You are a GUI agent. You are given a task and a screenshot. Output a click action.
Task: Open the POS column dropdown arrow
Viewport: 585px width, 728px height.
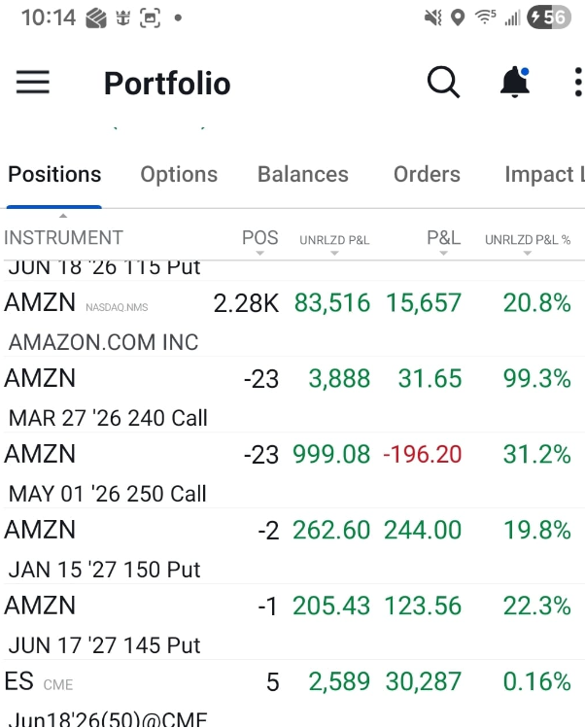(260, 254)
